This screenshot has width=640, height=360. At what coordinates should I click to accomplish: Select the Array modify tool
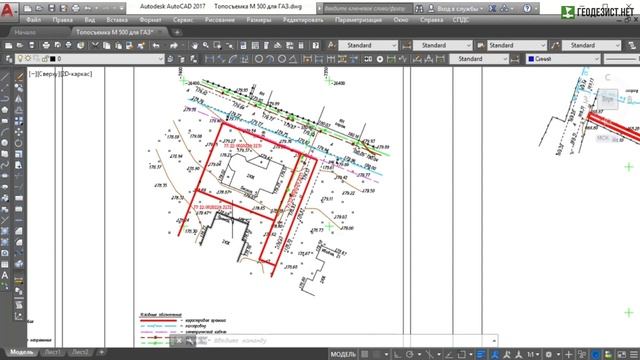coord(19,121)
